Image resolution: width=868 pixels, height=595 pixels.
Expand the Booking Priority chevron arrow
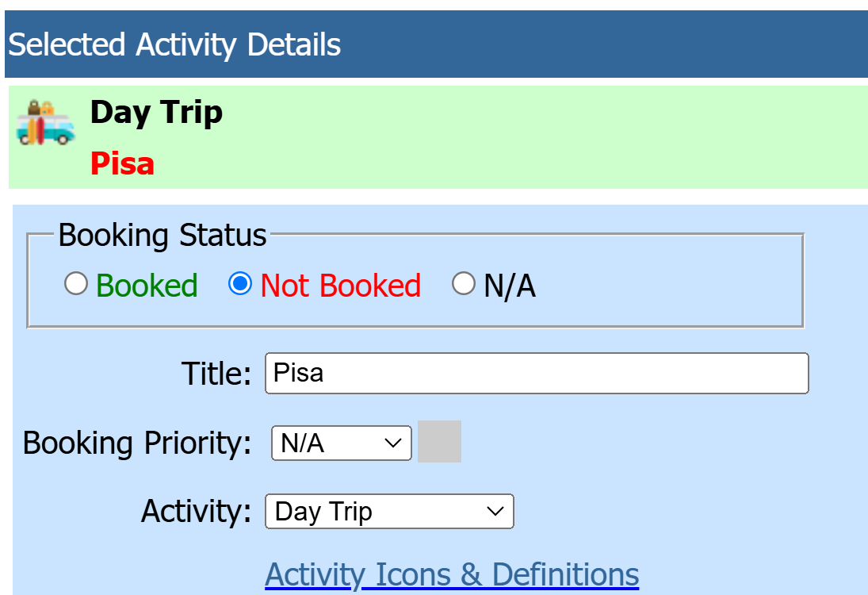[x=393, y=443]
